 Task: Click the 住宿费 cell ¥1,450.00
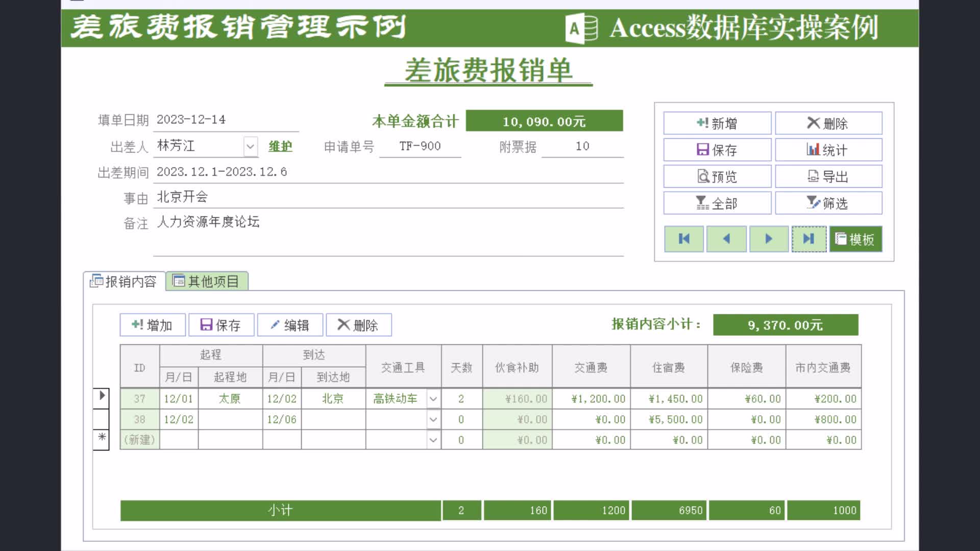(669, 399)
